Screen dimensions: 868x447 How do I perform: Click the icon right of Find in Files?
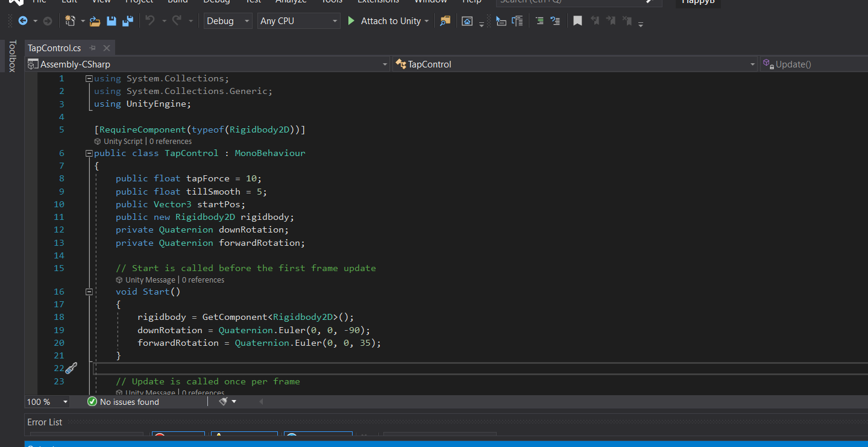tap(467, 21)
